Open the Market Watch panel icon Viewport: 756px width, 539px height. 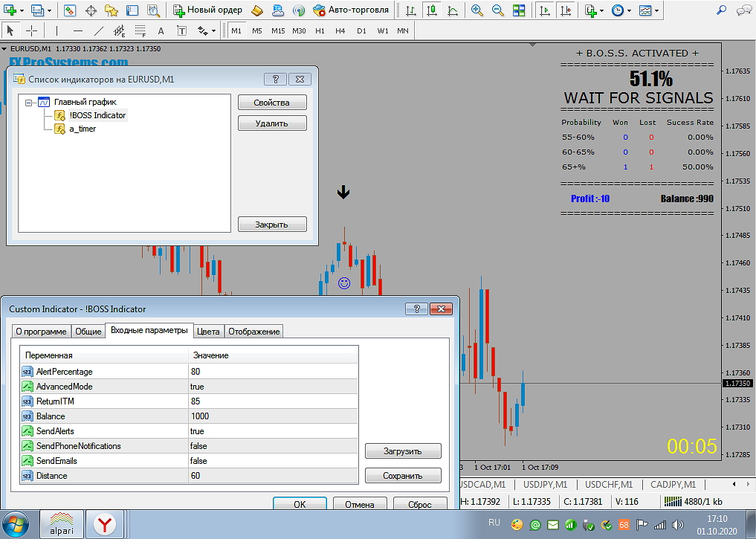pyautogui.click(x=70, y=10)
